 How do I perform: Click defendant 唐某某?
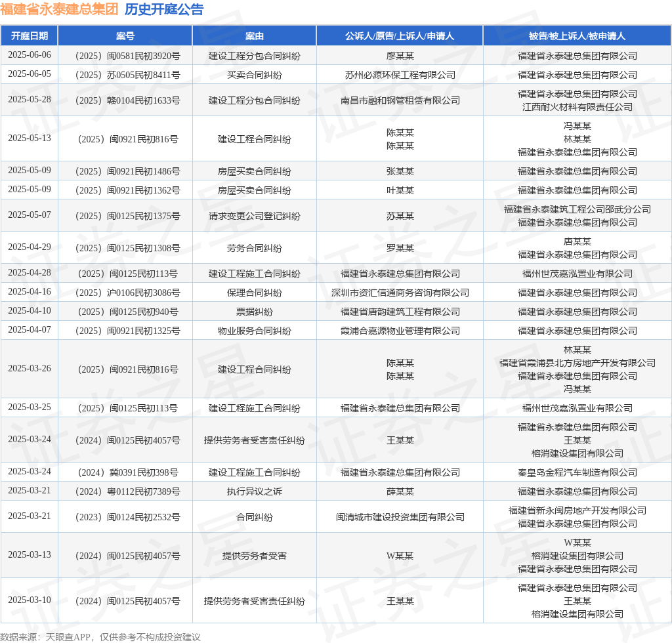pos(577,241)
